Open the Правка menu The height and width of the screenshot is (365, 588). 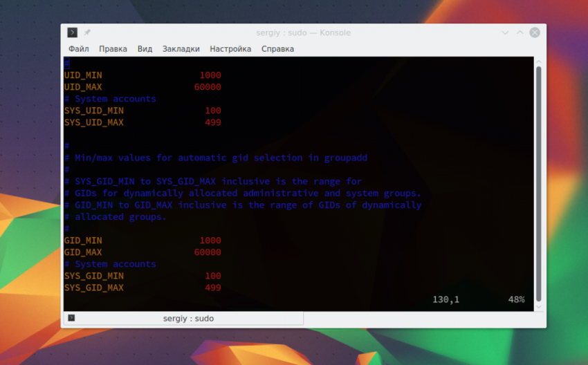(113, 49)
